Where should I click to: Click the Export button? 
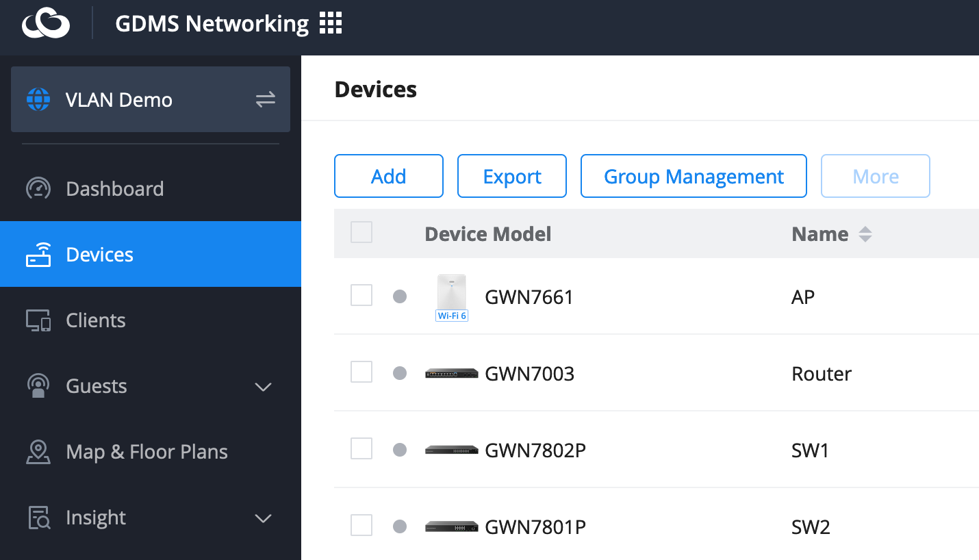(x=512, y=176)
